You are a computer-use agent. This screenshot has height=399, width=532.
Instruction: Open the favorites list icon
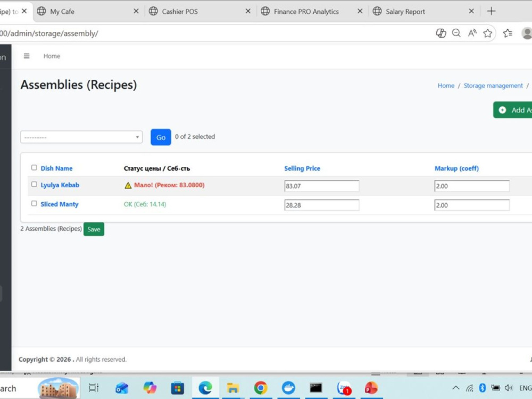pyautogui.click(x=508, y=33)
